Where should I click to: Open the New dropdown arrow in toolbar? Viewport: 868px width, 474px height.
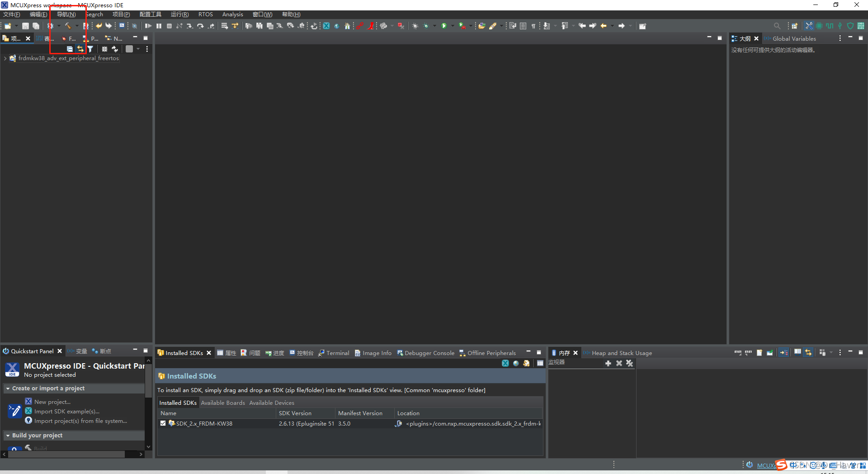coord(16,26)
